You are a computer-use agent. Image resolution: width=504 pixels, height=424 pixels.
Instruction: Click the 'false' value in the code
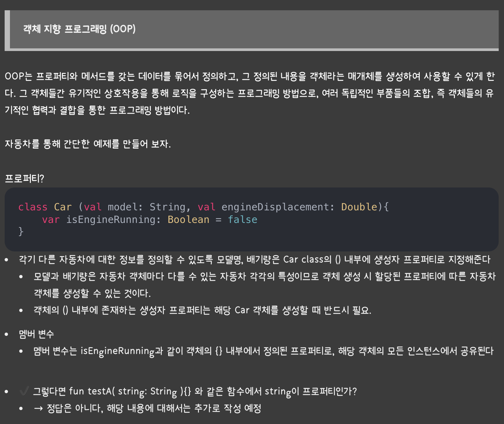point(242,220)
